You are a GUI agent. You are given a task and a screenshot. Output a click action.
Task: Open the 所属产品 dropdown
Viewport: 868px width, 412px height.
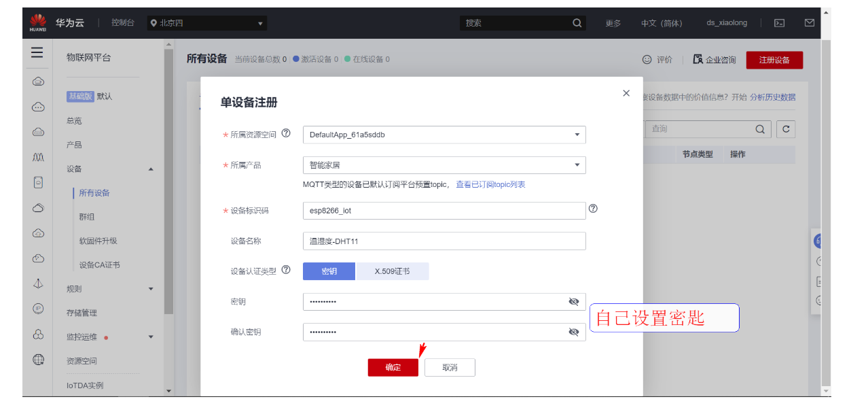point(444,165)
